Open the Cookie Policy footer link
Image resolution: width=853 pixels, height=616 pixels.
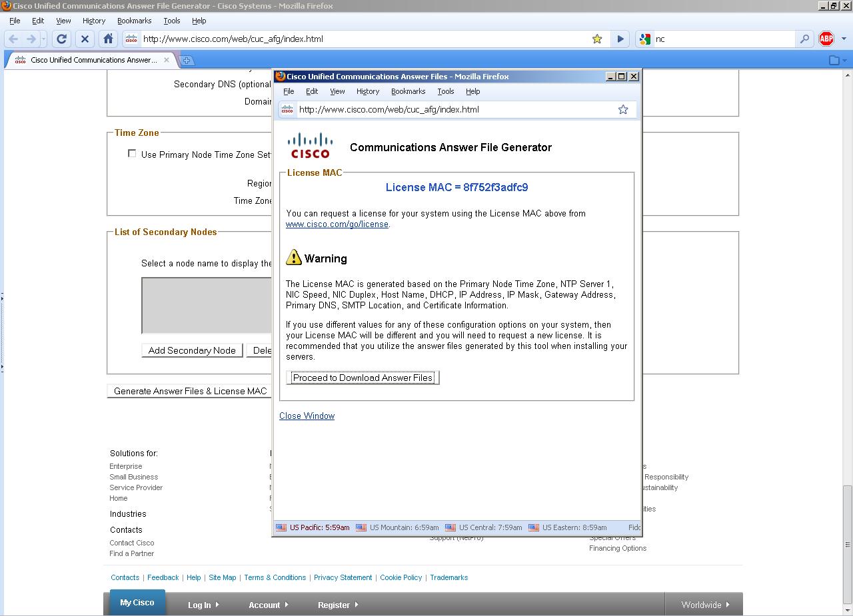tap(401, 577)
